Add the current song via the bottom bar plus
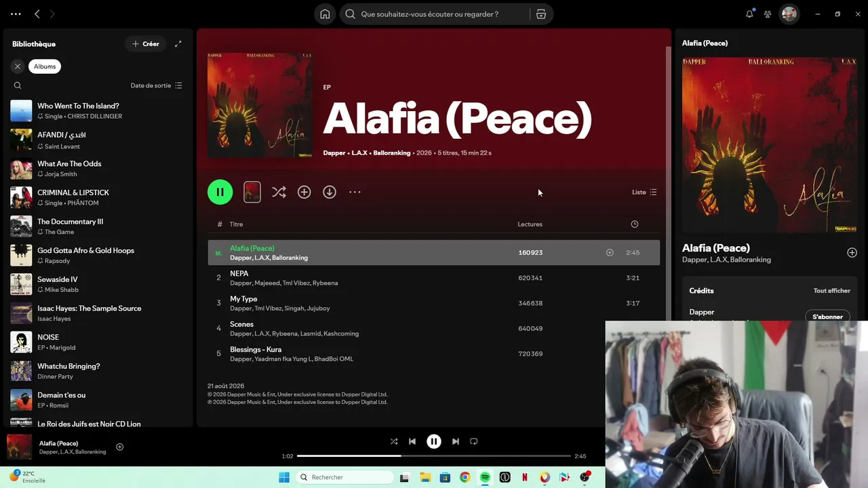 click(x=119, y=447)
